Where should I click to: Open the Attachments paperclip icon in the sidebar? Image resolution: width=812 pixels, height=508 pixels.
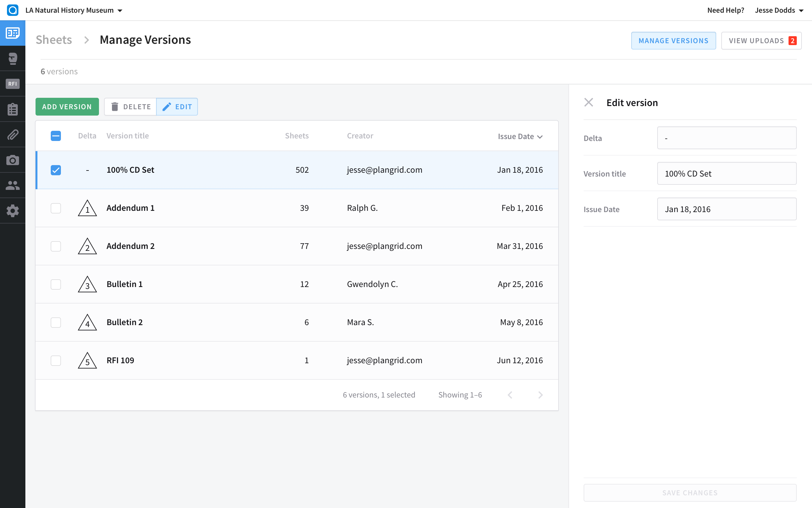pyautogui.click(x=12, y=134)
